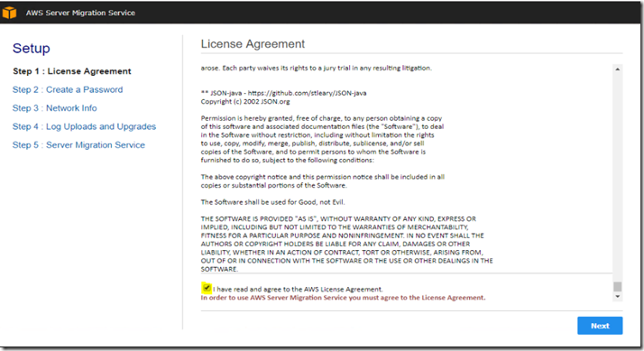Click the license scrollbar down arrow
The width and height of the screenshot is (644, 351).
[617, 296]
